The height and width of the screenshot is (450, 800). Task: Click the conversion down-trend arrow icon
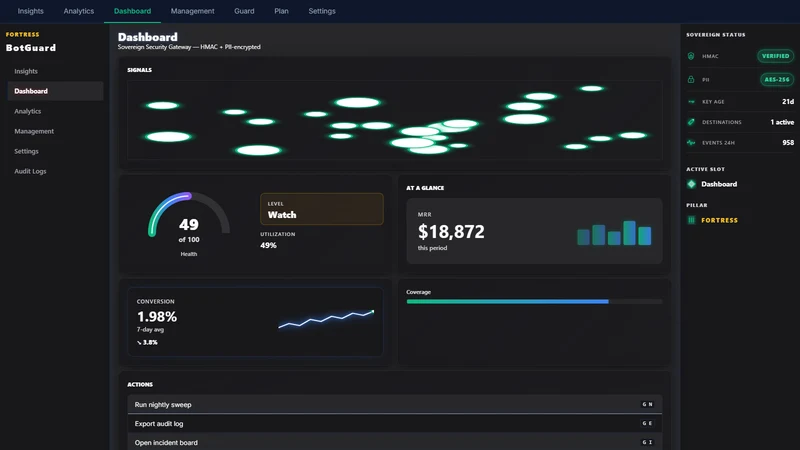139,342
